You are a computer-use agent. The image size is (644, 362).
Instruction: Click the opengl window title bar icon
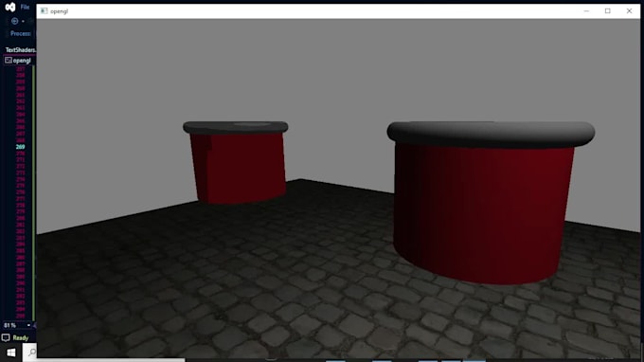coord(44,11)
